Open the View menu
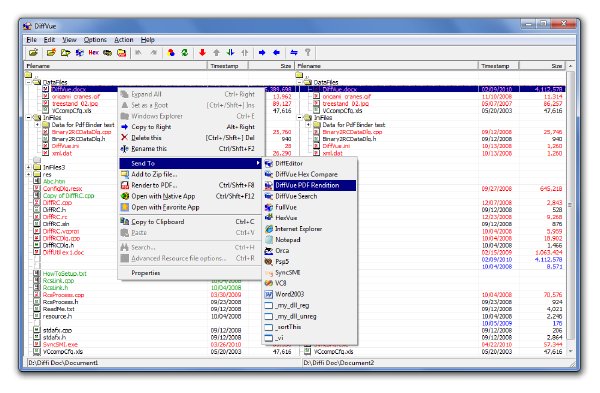 69,40
